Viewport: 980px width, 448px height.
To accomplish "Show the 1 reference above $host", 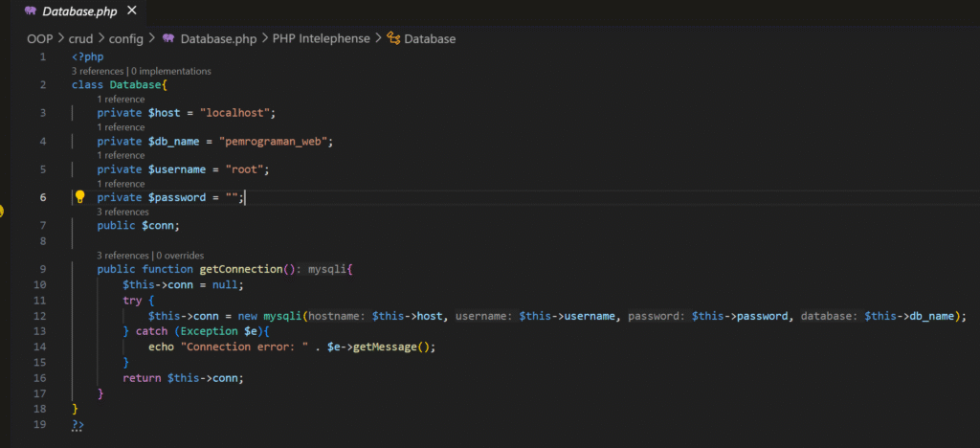I will click(x=121, y=99).
